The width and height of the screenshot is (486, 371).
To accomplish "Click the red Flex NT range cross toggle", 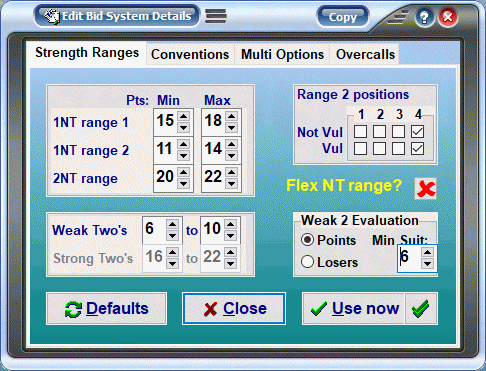I will tap(425, 189).
